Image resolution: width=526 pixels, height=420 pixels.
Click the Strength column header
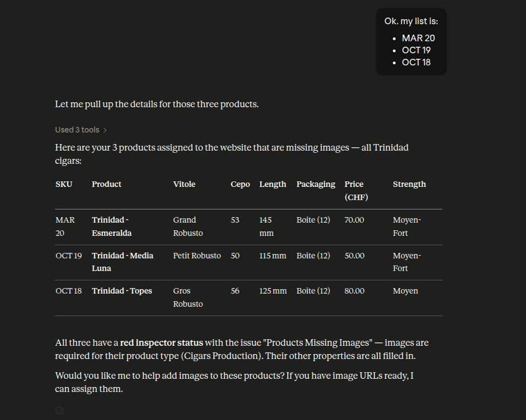pos(409,184)
